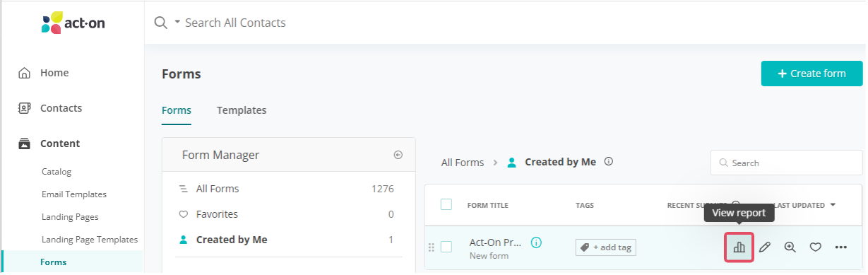The height and width of the screenshot is (275, 868).
Task: Open the View report chart icon
Action: click(739, 247)
